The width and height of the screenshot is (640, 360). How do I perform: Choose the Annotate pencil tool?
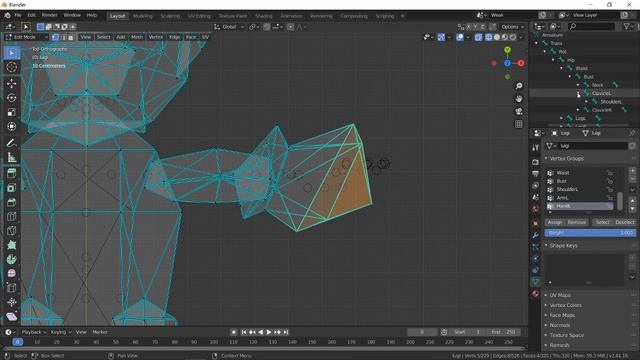point(11,143)
